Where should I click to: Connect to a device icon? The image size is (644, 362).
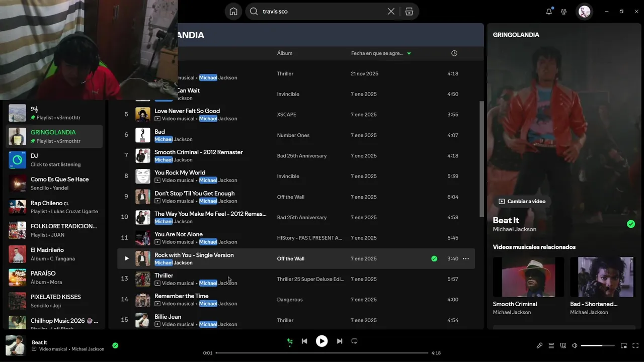click(563, 345)
